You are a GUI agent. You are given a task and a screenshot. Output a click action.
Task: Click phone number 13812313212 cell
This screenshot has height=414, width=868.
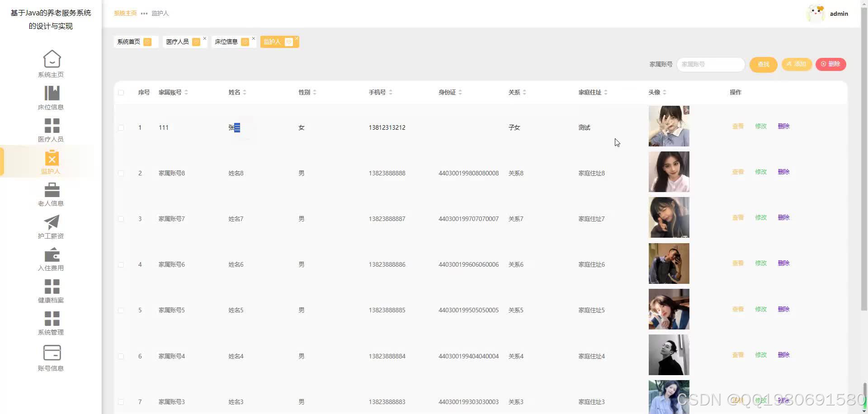387,128
